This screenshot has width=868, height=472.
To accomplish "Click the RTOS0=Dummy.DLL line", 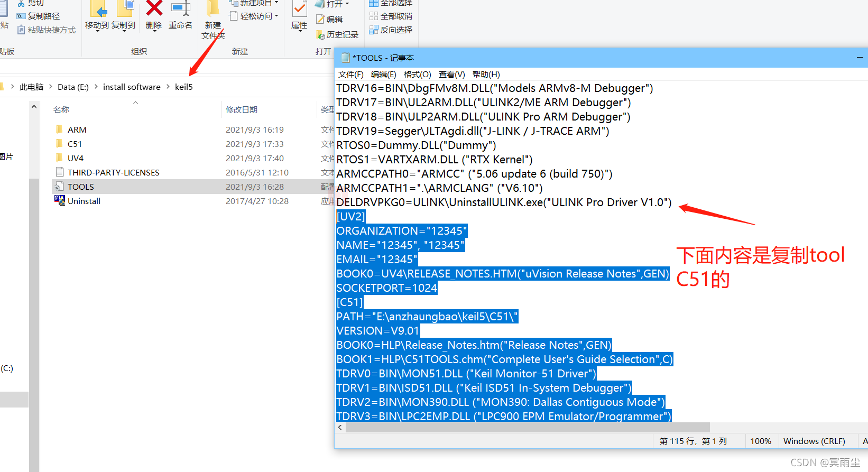I will (417, 145).
